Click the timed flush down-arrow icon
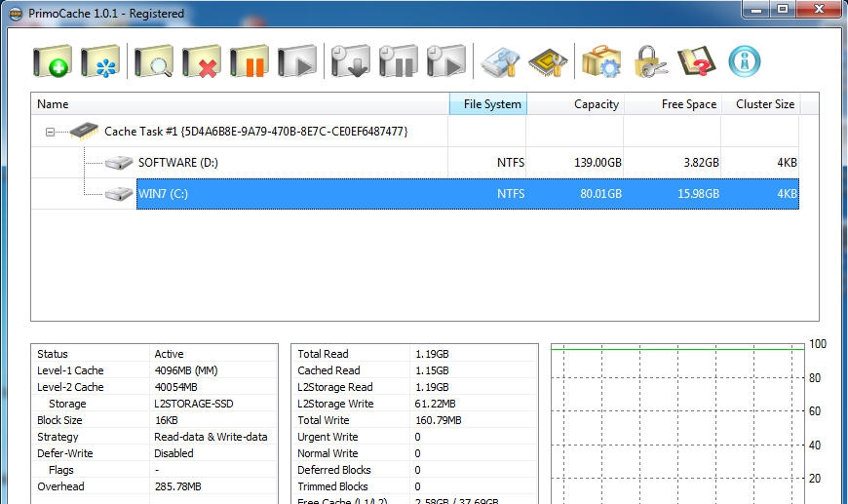Viewport: 848px width, 504px height. [350, 61]
